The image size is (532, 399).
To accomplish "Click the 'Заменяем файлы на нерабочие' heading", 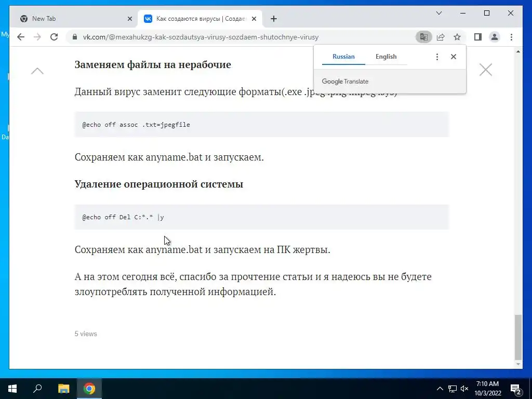I will pyautogui.click(x=153, y=64).
